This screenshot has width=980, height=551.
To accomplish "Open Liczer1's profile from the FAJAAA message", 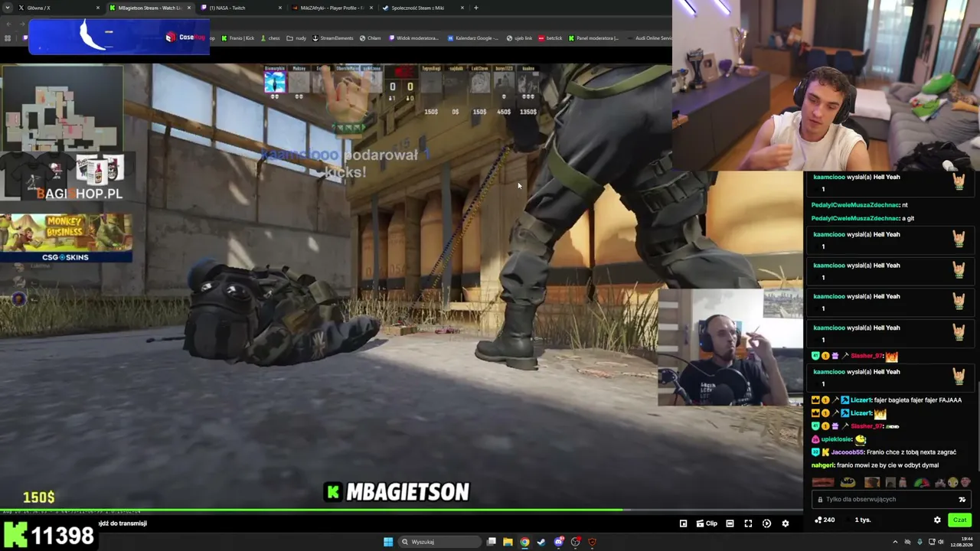I will 861,400.
